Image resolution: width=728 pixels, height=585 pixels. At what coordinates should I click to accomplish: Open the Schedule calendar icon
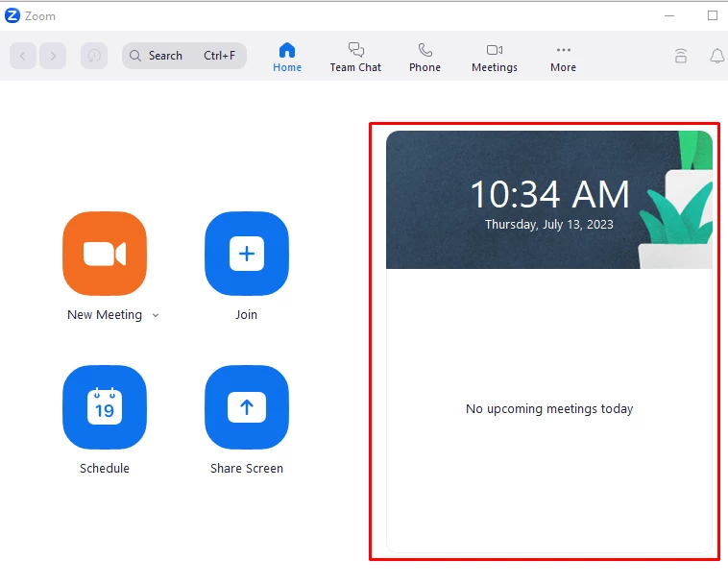pos(105,407)
